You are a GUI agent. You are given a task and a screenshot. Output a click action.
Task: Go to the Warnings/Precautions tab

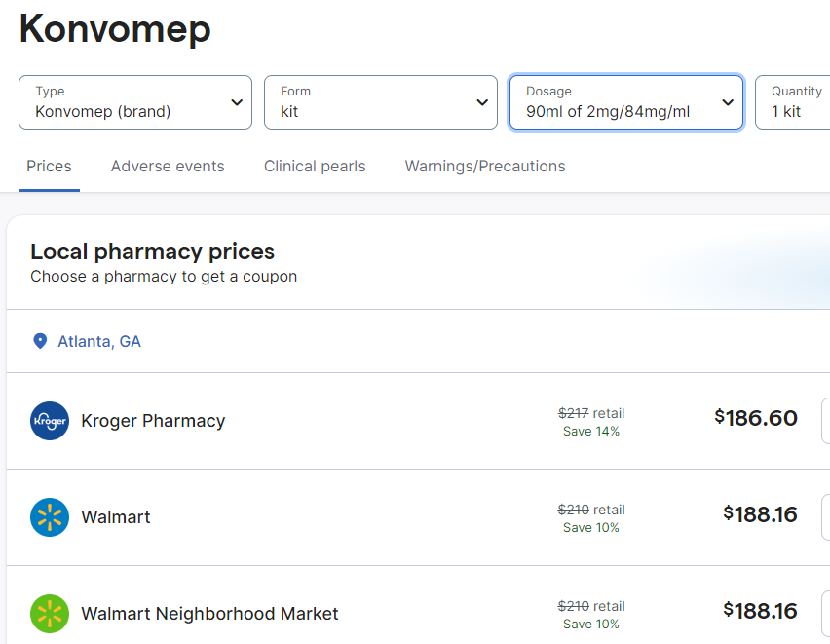[x=485, y=167]
